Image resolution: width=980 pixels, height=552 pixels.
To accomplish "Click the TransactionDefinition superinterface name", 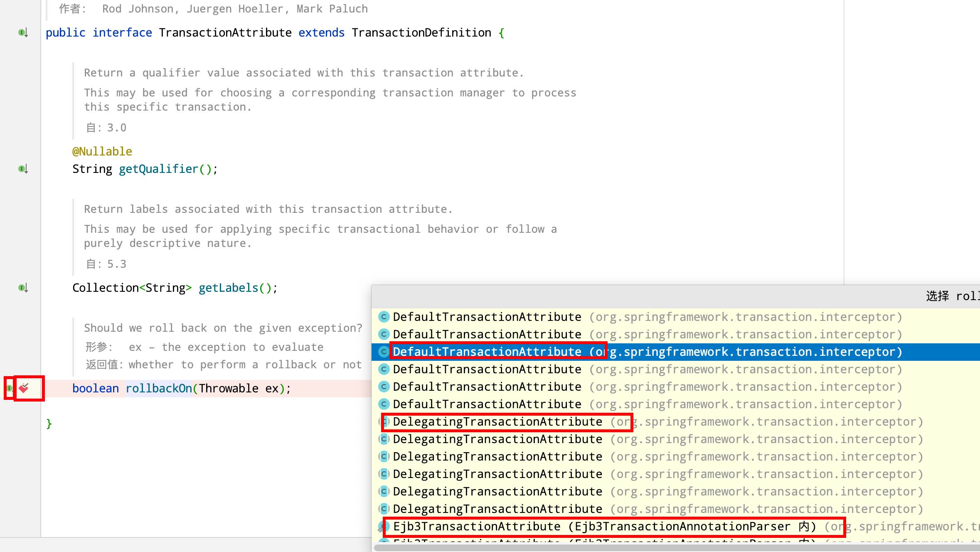I will coord(421,33).
